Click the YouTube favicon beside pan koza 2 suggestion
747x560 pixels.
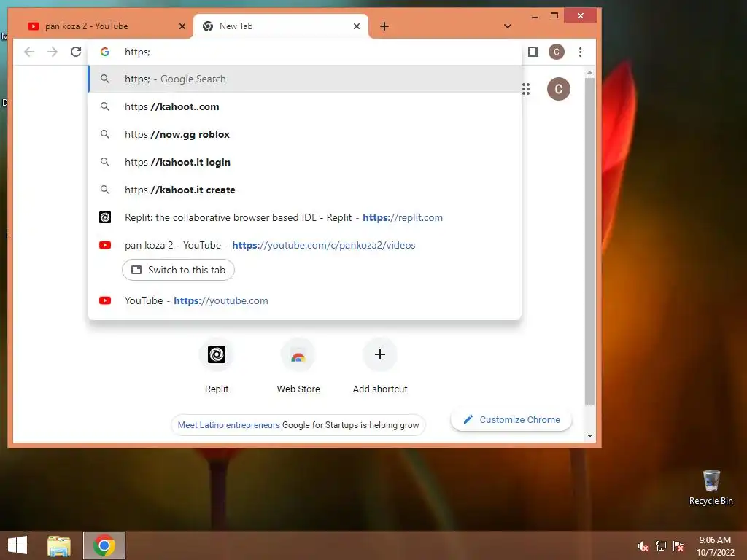[105, 245]
